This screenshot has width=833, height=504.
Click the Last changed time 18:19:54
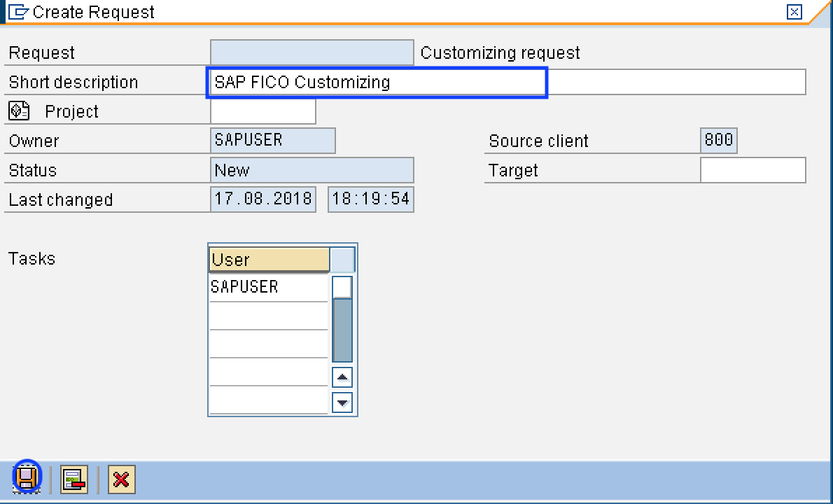point(371,199)
